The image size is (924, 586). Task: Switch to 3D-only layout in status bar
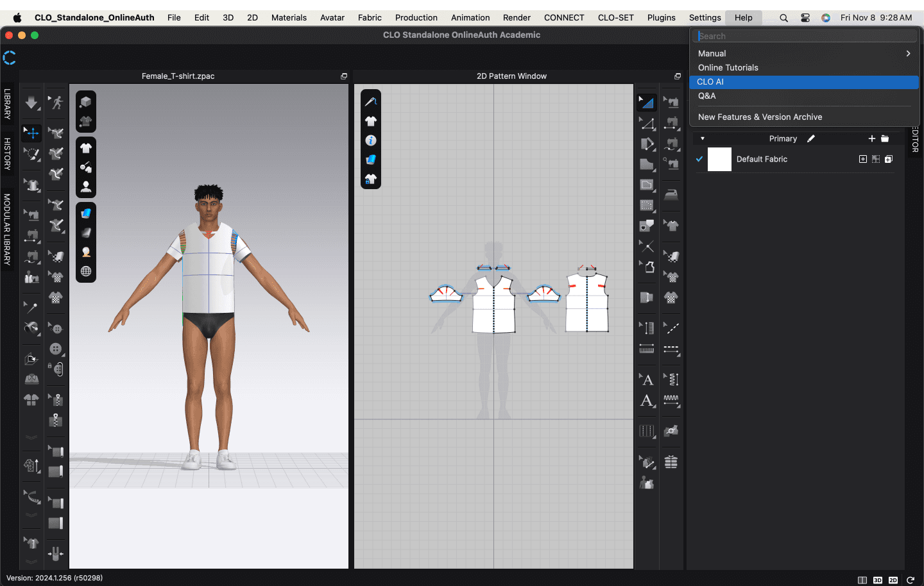tap(878, 580)
